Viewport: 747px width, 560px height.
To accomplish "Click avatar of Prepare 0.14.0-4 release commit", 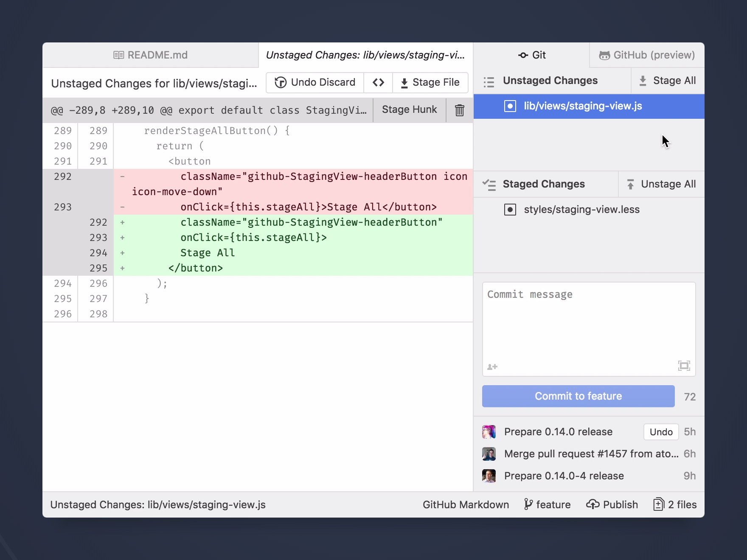I will click(x=489, y=476).
